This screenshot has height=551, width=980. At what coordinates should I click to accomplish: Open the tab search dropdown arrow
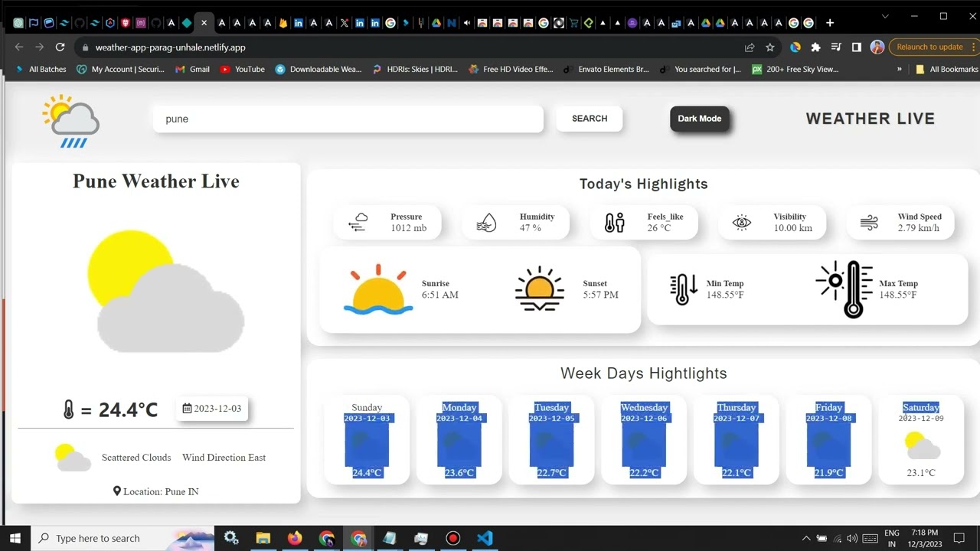tap(885, 16)
